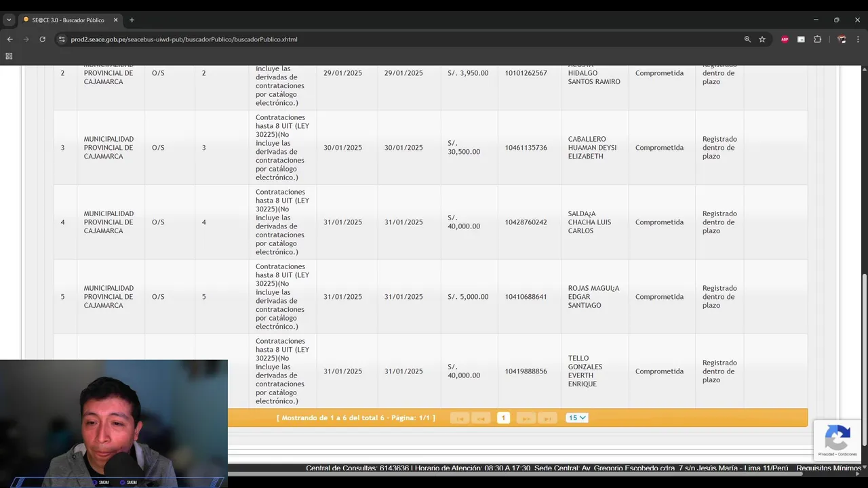Go to last page of results
Screen dimensions: 868x488
pyautogui.click(x=547, y=418)
